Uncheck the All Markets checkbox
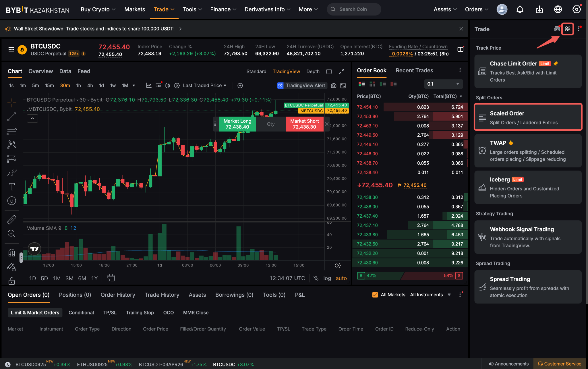The height and width of the screenshot is (369, 588). coord(375,295)
